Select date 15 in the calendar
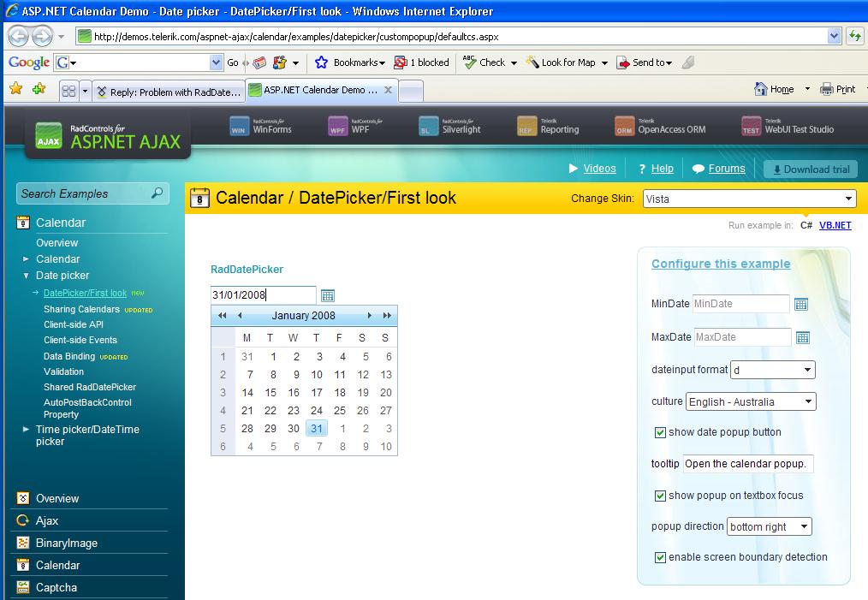This screenshot has width=868, height=600. pyautogui.click(x=271, y=392)
